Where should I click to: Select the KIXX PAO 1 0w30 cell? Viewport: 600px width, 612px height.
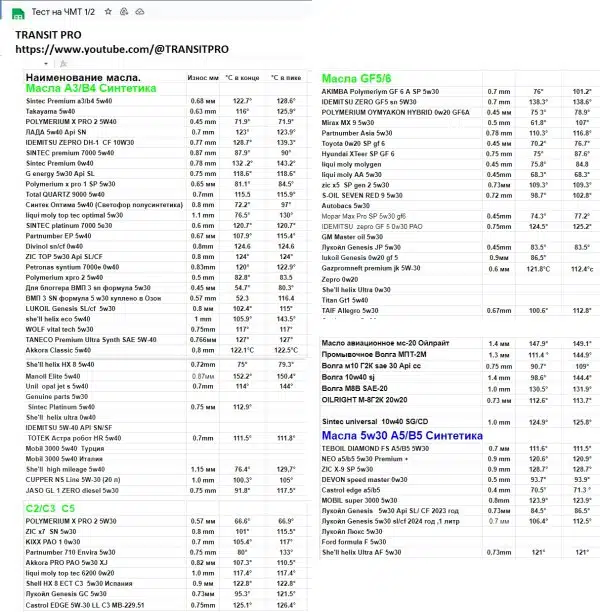pyautogui.click(x=53, y=542)
